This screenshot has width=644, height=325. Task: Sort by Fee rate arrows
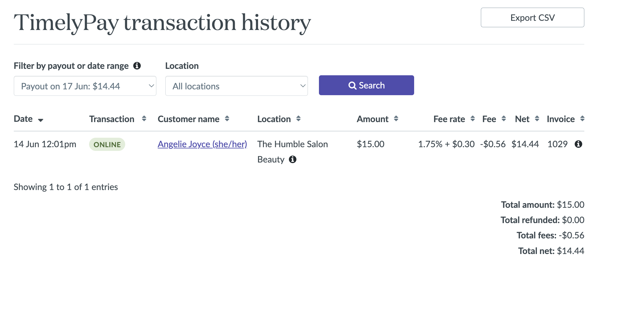(472, 119)
